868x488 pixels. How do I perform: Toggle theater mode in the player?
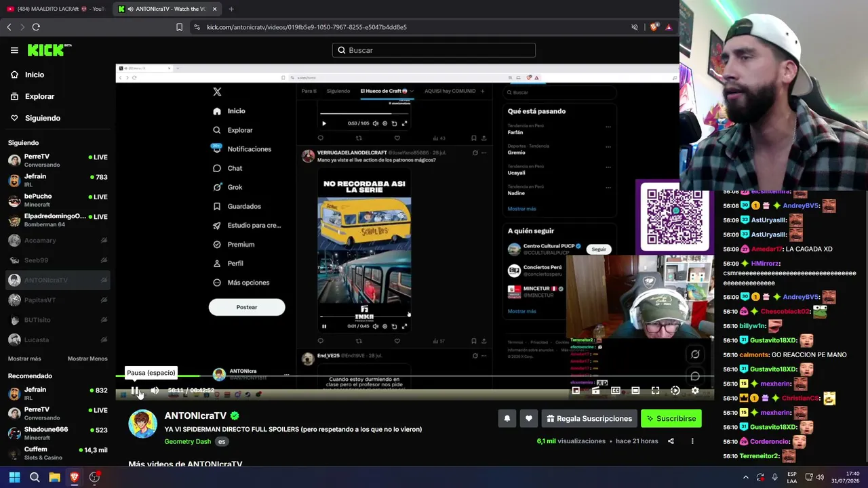tap(635, 390)
